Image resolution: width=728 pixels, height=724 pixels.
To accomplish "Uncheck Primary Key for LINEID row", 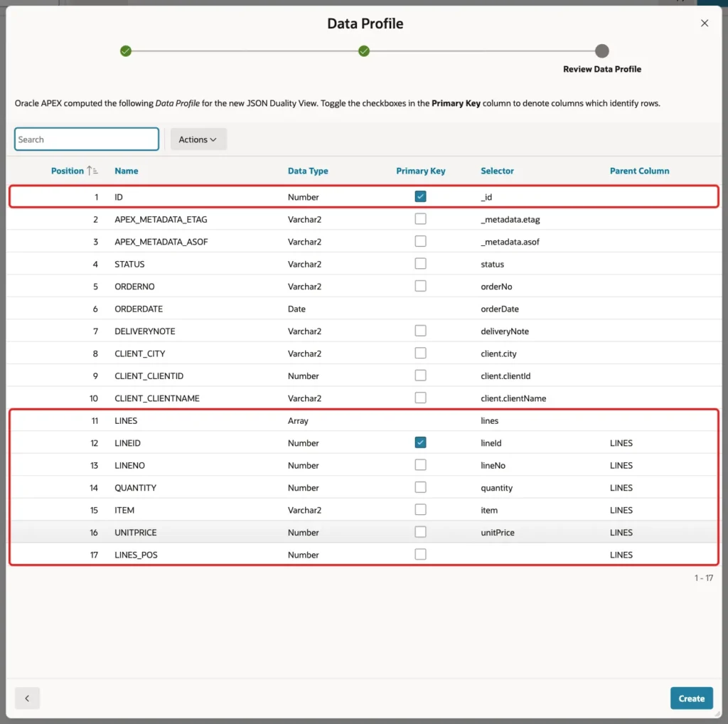I will pyautogui.click(x=420, y=442).
